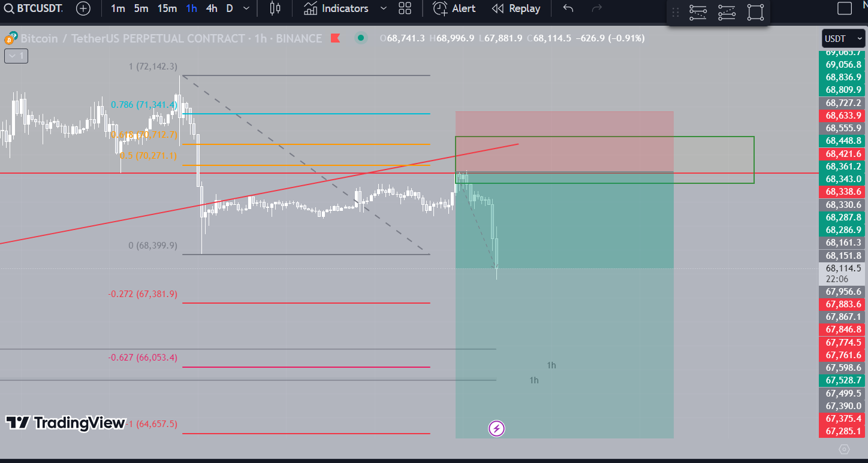Switch to the 15m timeframe

pos(167,8)
